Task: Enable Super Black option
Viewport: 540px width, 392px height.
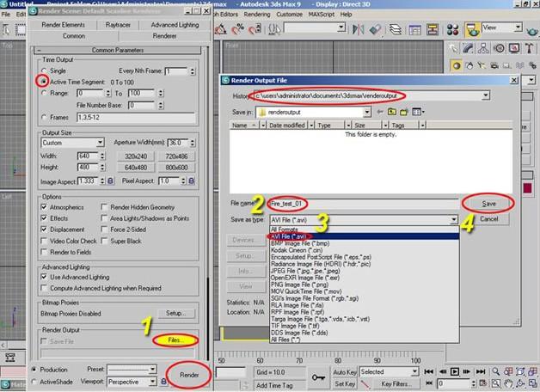Action: 104,241
